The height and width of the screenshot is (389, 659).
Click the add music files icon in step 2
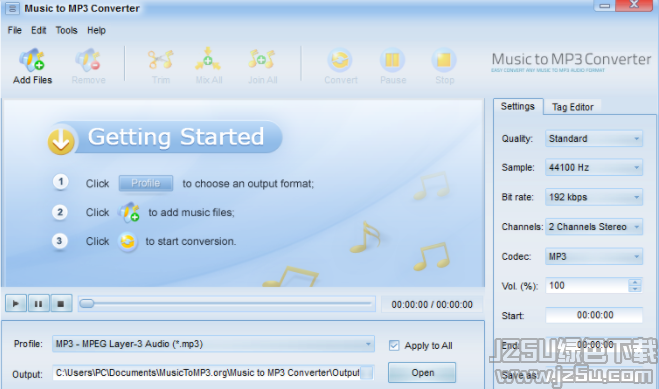click(x=129, y=212)
